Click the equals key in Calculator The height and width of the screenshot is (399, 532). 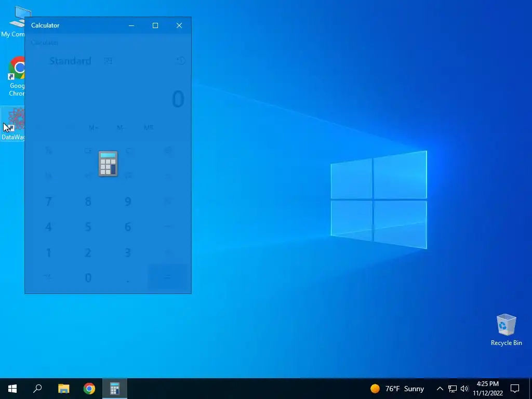pyautogui.click(x=168, y=277)
